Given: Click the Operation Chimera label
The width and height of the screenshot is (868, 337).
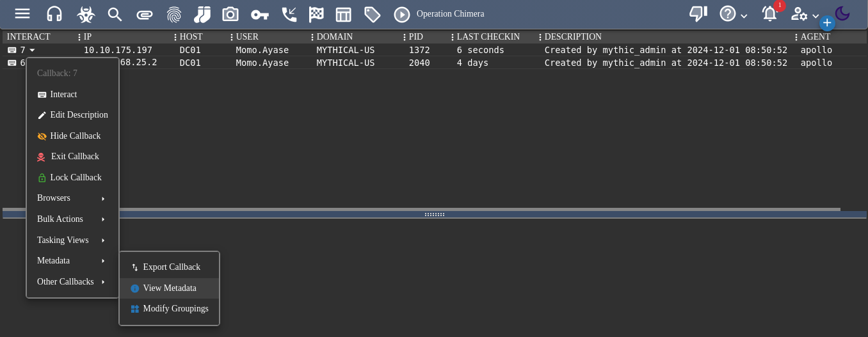Looking at the screenshot, I should point(450,14).
